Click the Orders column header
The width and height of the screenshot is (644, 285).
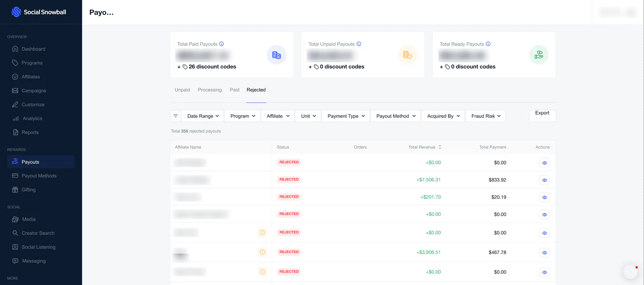click(360, 147)
